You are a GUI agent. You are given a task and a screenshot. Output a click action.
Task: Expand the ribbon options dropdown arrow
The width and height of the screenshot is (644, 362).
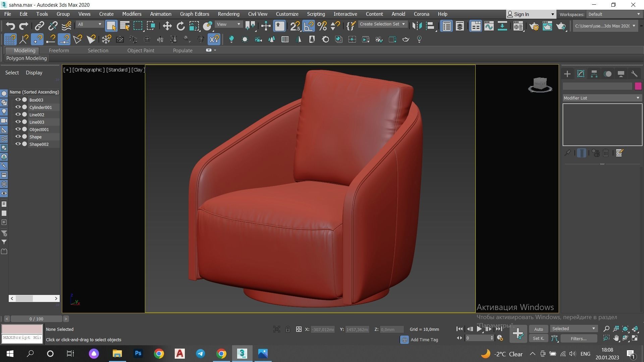pyautogui.click(x=215, y=50)
